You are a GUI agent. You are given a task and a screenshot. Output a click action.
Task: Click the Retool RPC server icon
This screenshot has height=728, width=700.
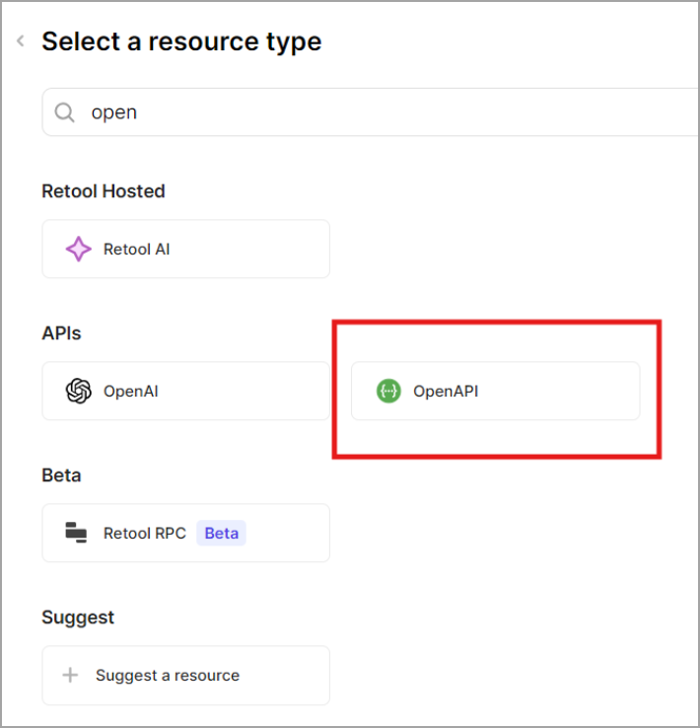tap(77, 533)
